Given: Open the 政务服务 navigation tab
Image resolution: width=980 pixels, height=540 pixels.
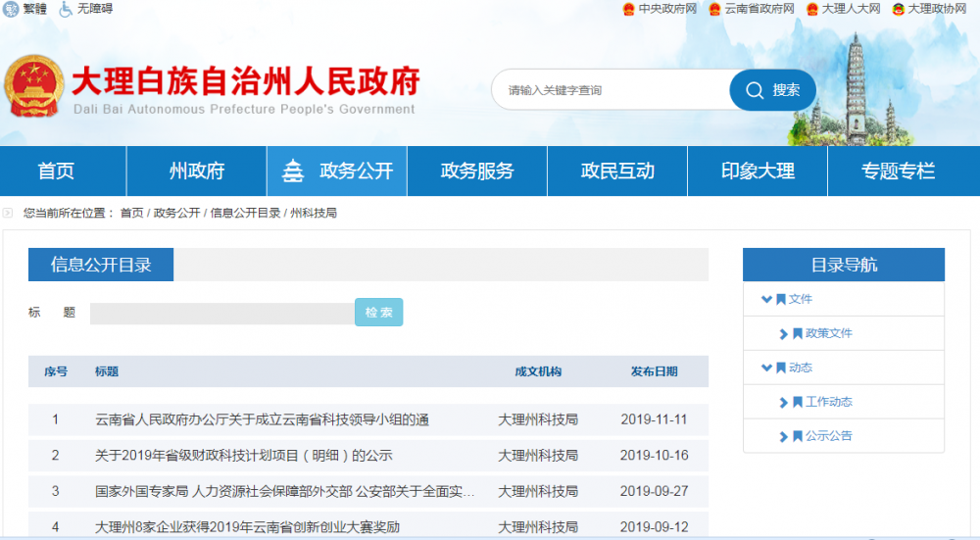Looking at the screenshot, I should [477, 171].
